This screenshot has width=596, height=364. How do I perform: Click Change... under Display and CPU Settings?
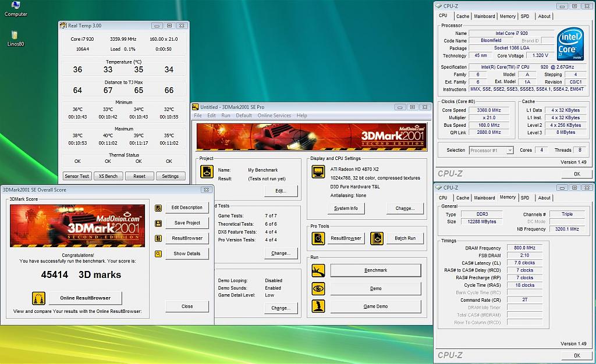point(405,208)
